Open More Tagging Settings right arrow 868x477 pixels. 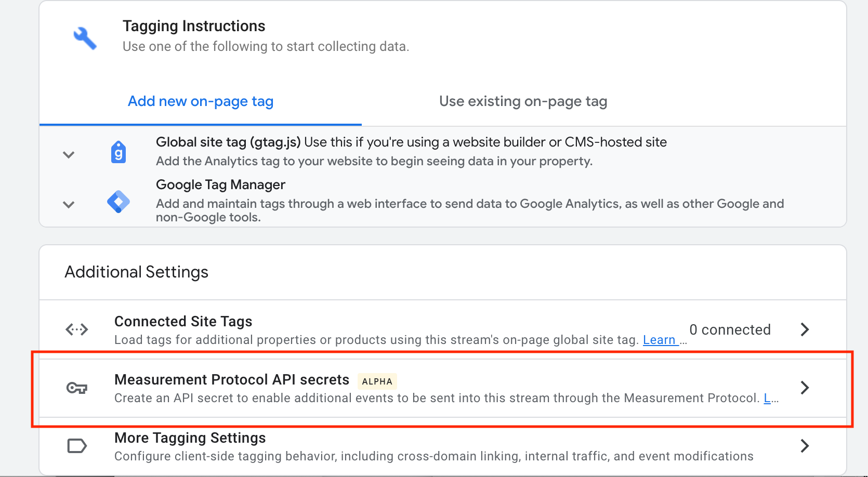click(x=805, y=446)
